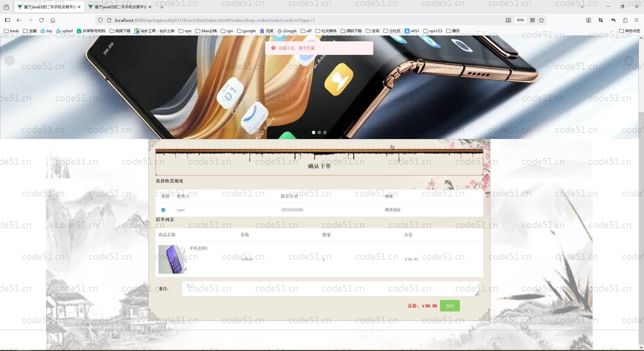This screenshot has width=644, height=351.
Task: Open the QR code icon in address bar
Action: 532,20
